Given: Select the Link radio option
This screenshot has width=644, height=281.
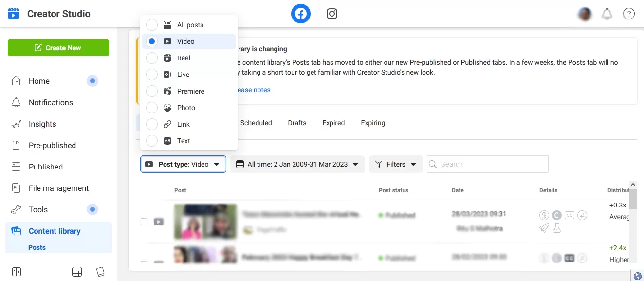Looking at the screenshot, I should coord(152,124).
